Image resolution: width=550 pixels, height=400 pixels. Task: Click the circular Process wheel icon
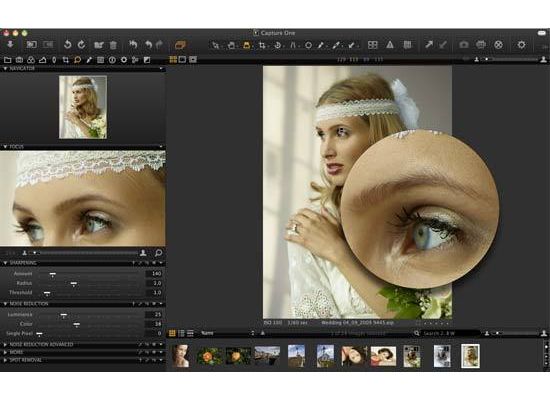coord(498,45)
